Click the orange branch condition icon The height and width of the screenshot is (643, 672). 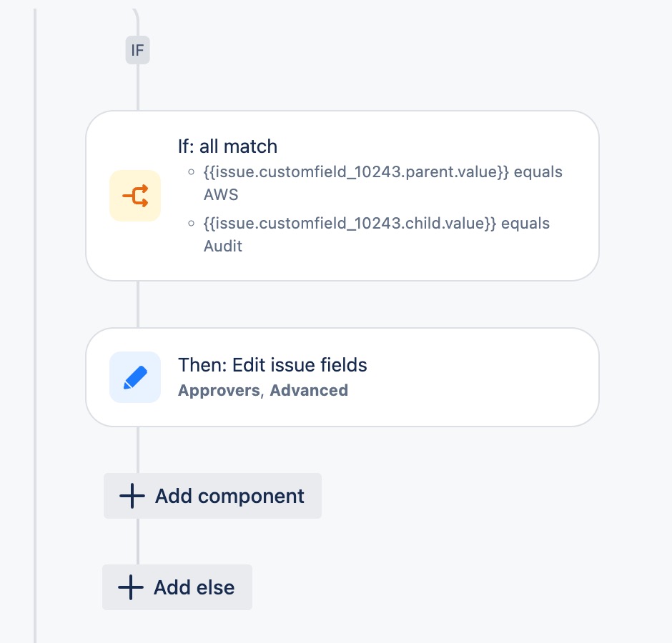click(x=135, y=196)
